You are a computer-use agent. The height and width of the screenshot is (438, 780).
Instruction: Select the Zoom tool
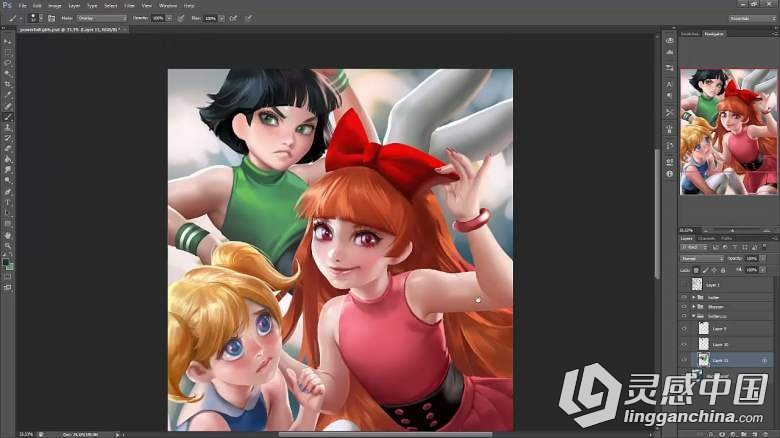point(7,245)
